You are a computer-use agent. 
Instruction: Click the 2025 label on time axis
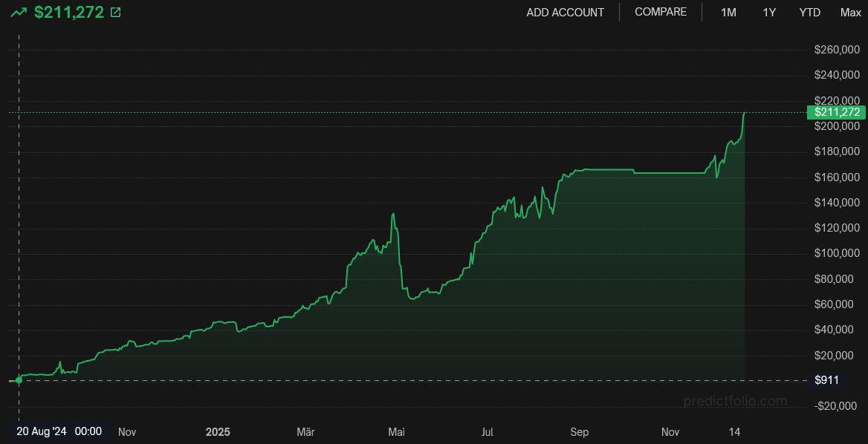[x=218, y=432]
